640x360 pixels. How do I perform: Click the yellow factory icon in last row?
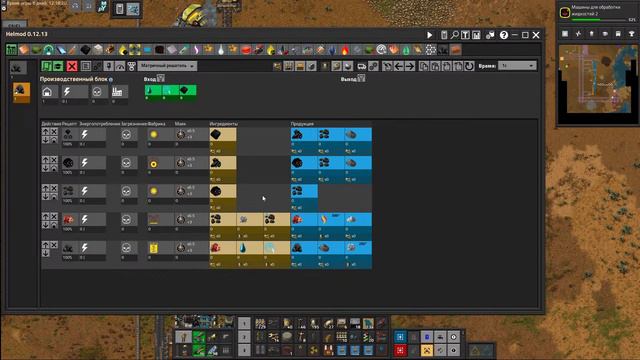point(153,248)
